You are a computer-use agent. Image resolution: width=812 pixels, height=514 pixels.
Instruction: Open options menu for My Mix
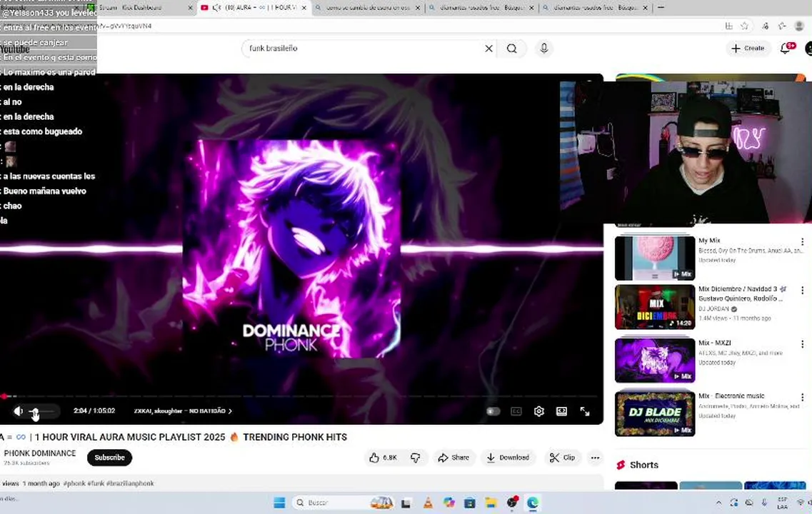point(802,242)
